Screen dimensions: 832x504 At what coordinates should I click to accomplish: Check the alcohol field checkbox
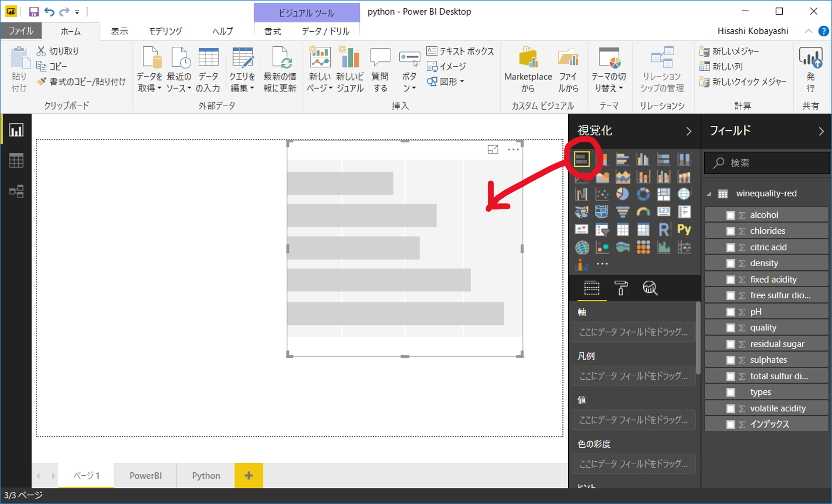coord(731,214)
